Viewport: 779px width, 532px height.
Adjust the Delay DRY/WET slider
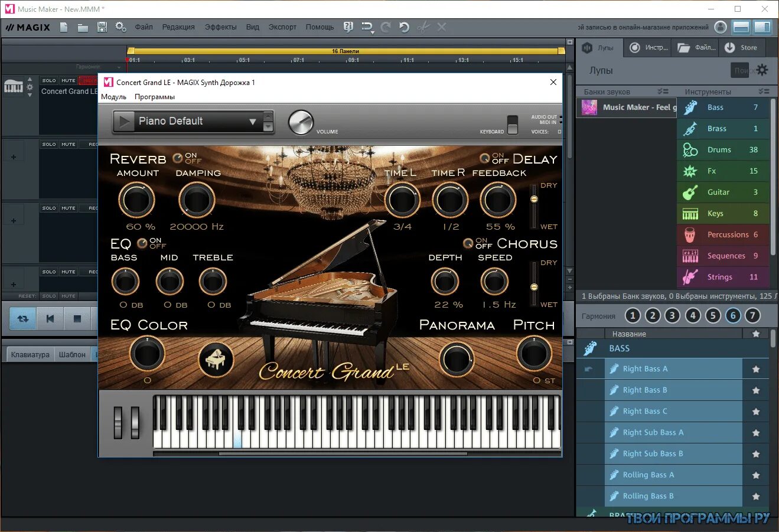534,205
